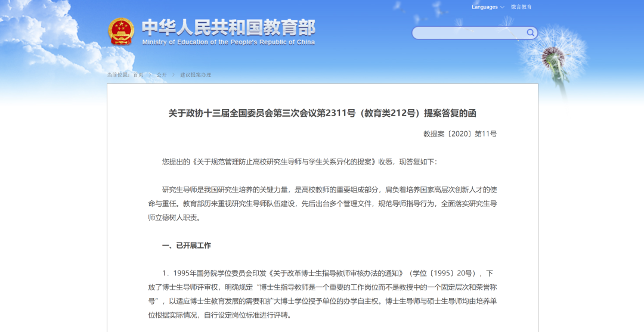Open 建议提案办理 breadcrumb link
The width and height of the screenshot is (644, 332).
(196, 75)
